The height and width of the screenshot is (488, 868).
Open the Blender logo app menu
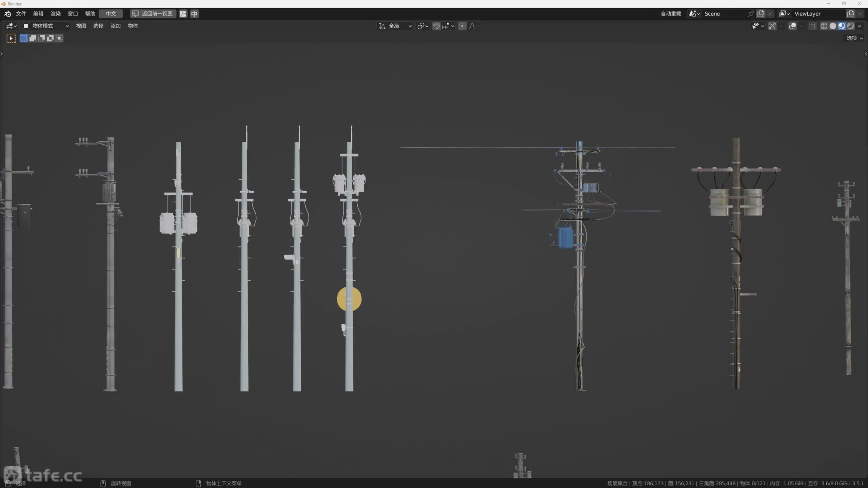tap(7, 14)
